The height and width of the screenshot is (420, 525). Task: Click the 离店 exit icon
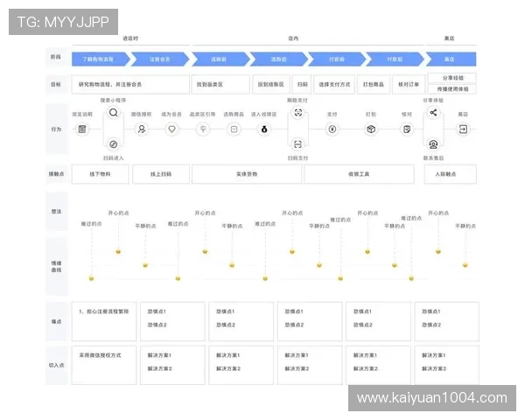click(463, 129)
